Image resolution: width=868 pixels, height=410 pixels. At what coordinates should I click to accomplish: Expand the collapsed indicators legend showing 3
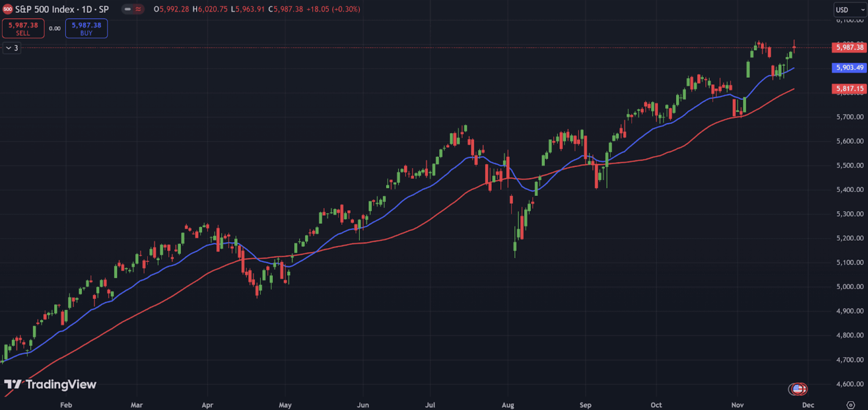[12, 48]
